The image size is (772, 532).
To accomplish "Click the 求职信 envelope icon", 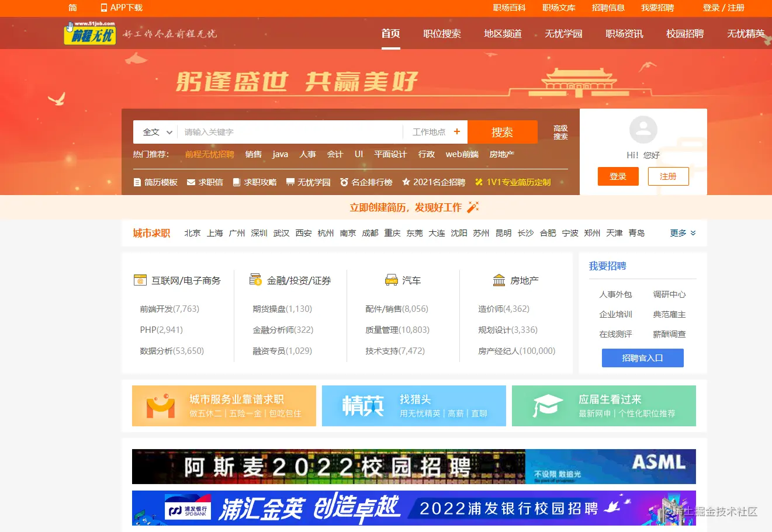I will [191, 182].
